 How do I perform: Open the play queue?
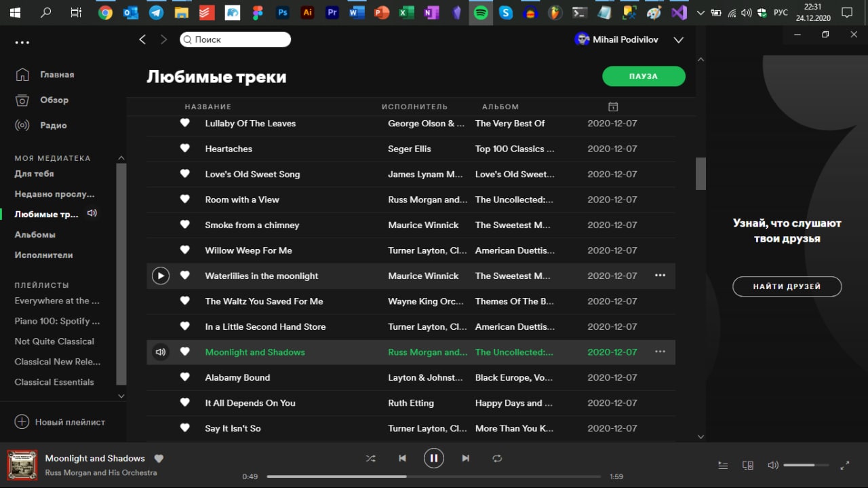(723, 466)
